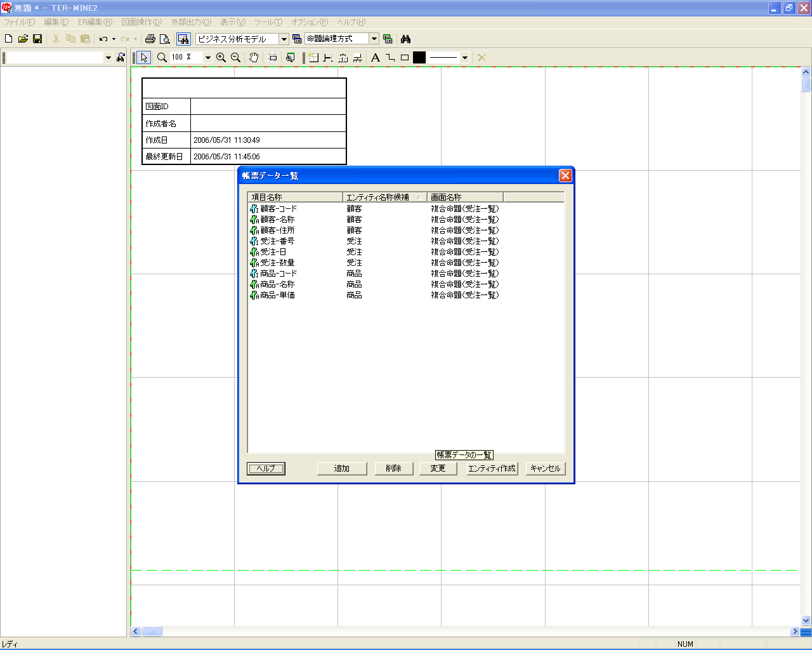The height and width of the screenshot is (650, 812).
Task: Open a file using the folder icon
Action: tap(23, 39)
